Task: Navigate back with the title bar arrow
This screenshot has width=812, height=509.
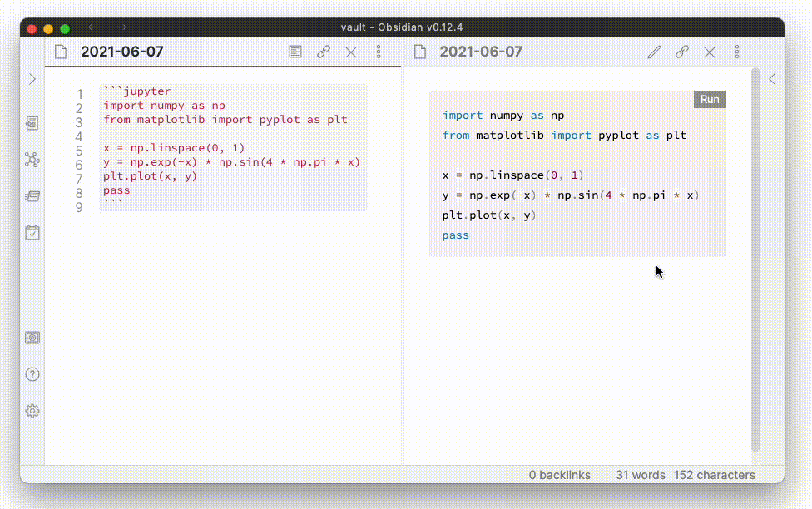Action: [x=92, y=27]
